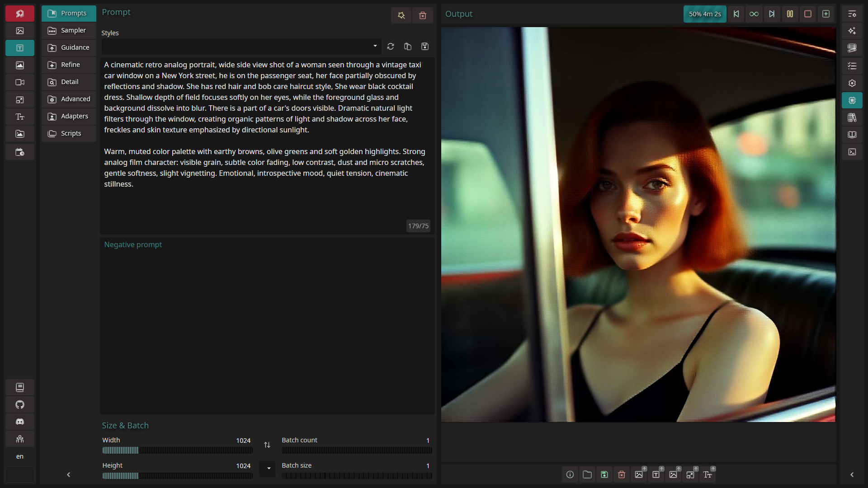Click the green save image icon under the output
The image size is (868, 488).
604,474
